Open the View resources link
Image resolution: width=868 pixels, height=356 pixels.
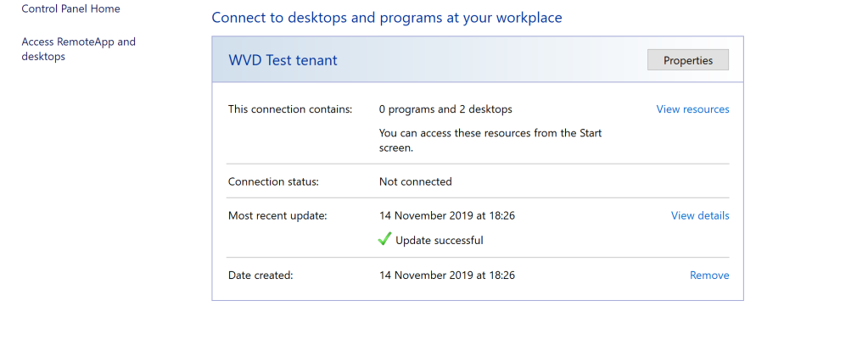coord(692,108)
